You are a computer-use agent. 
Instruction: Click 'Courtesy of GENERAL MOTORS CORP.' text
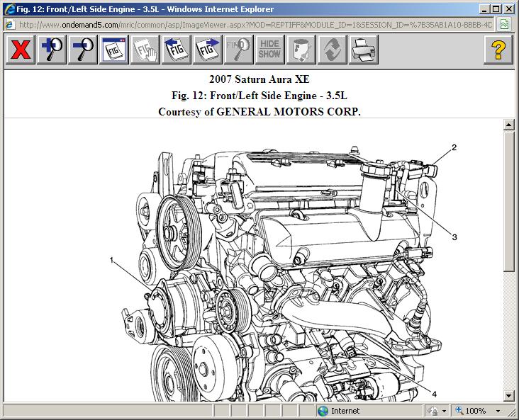[x=259, y=112]
